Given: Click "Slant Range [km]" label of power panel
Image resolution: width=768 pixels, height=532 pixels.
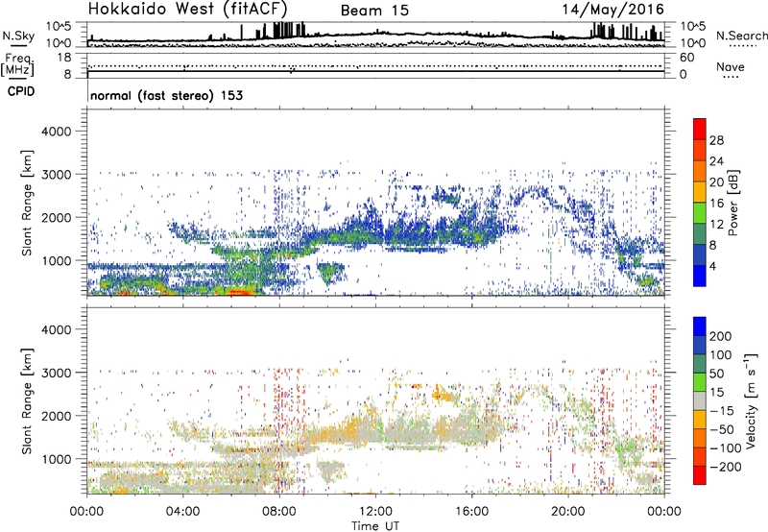Looking at the screenshot, I should [x=27, y=203].
